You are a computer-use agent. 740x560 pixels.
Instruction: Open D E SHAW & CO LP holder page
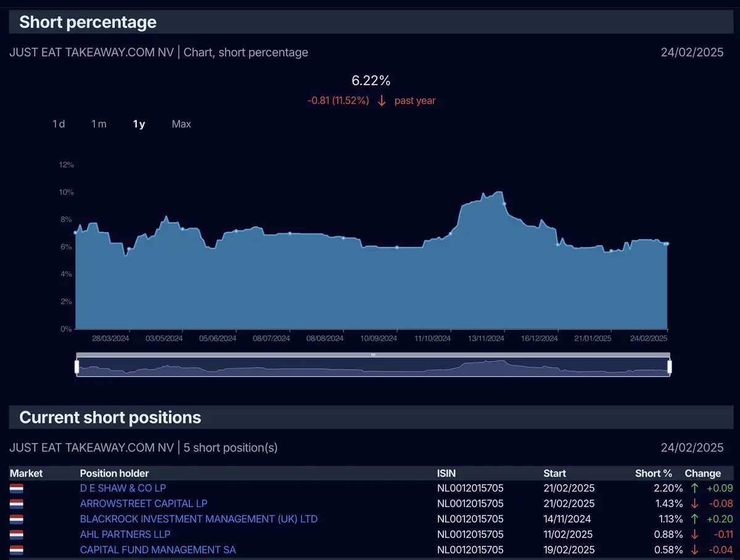(123, 488)
